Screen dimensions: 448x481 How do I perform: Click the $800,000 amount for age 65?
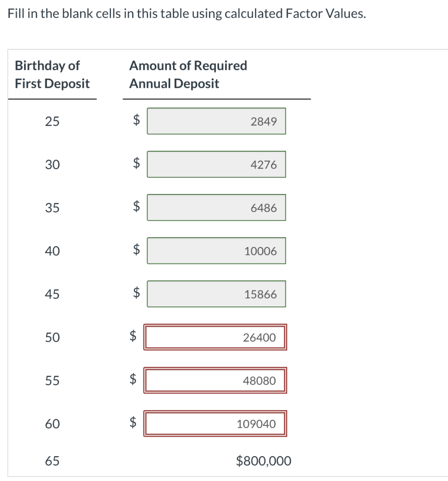pos(264,461)
